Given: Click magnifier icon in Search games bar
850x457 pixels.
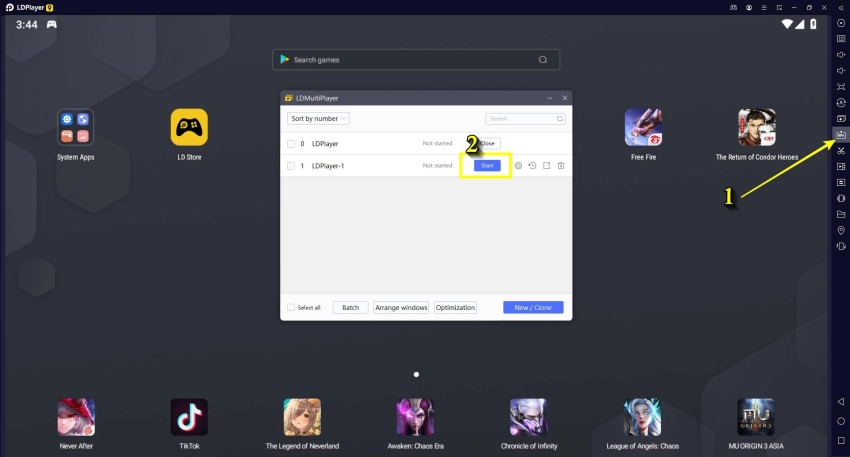Looking at the screenshot, I should click(x=543, y=60).
